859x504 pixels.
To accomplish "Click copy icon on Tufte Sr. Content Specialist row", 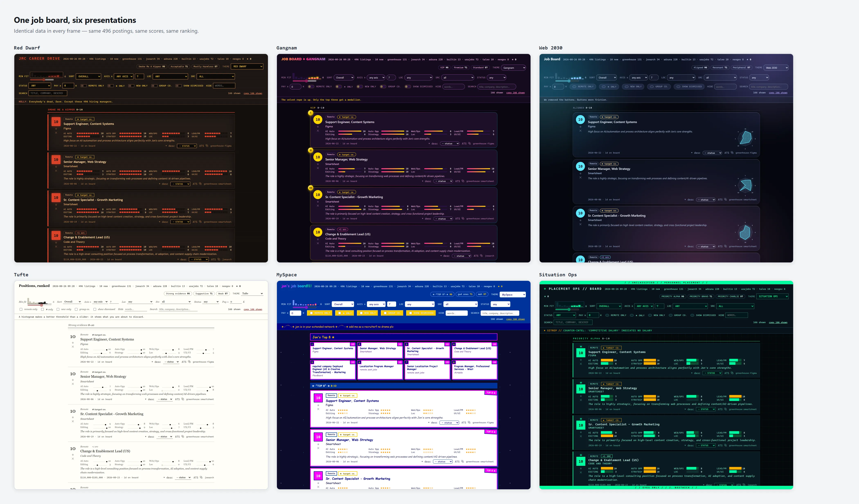I will tap(183, 437).
